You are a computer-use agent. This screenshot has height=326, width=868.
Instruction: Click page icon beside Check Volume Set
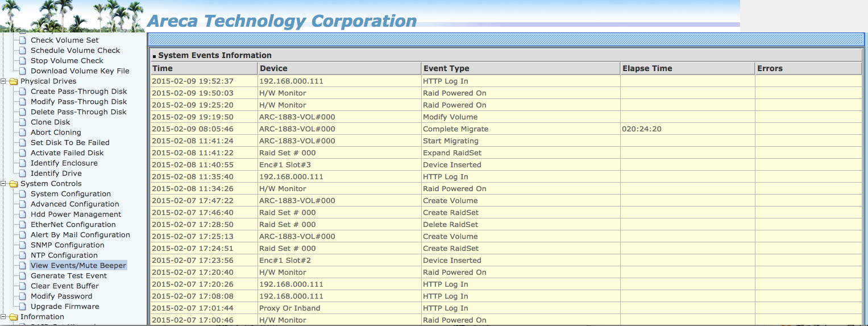click(x=23, y=40)
